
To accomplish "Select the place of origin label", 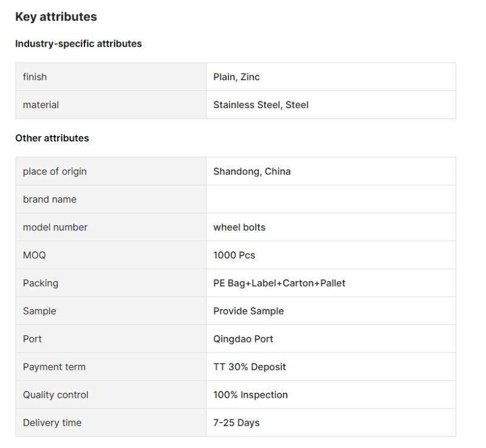I will pos(55,172).
